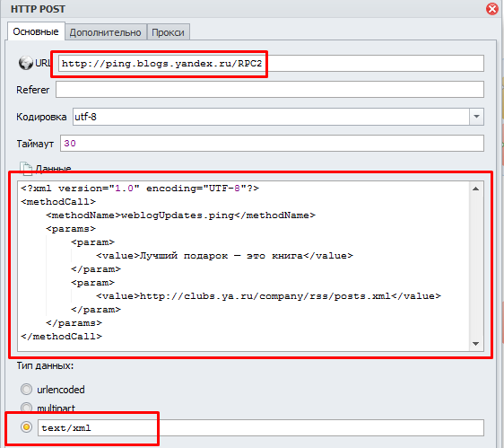
Task: Click the scroll down arrow in data box
Action: tap(476, 343)
